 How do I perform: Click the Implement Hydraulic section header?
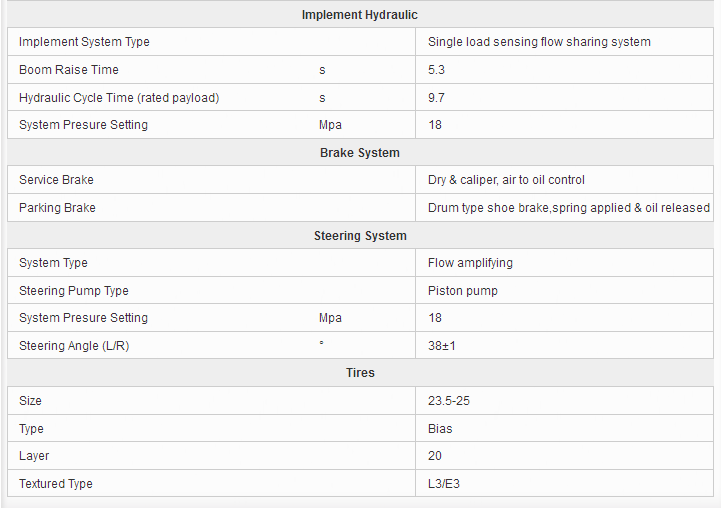tap(360, 15)
